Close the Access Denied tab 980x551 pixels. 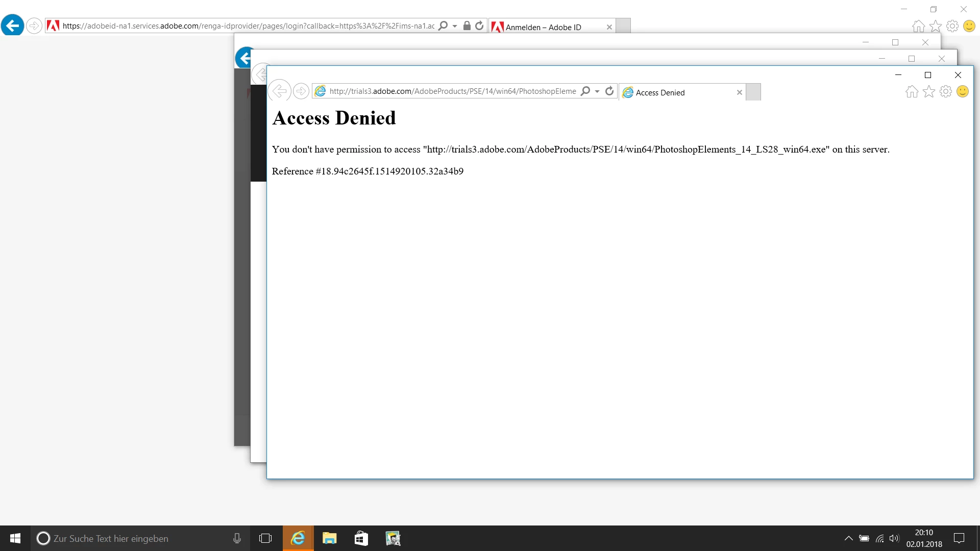pos(739,92)
